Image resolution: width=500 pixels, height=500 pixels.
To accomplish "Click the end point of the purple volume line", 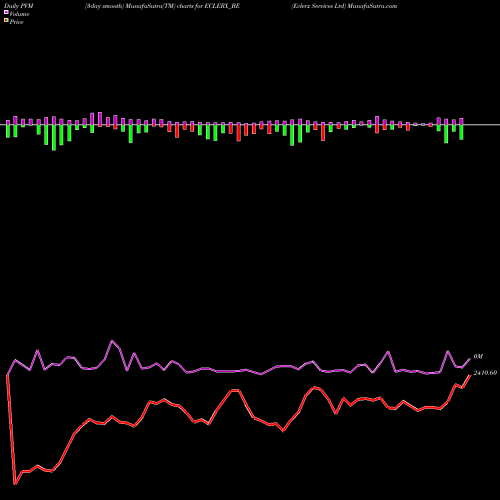I will (x=470, y=359).
